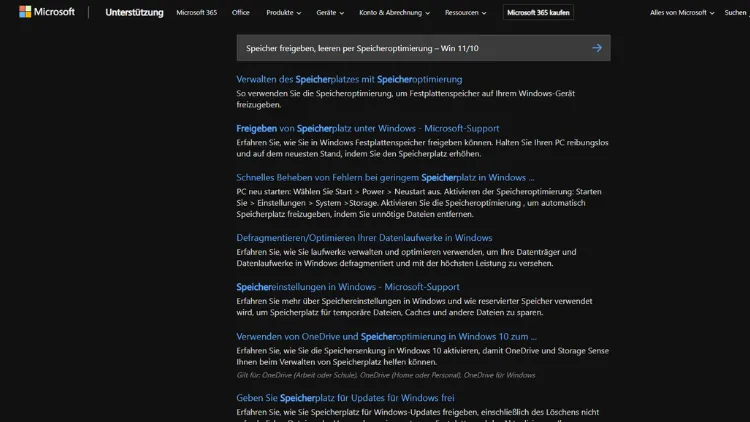Screen dimensions: 750x422
Task: Open the Office menu item
Action: click(241, 12)
